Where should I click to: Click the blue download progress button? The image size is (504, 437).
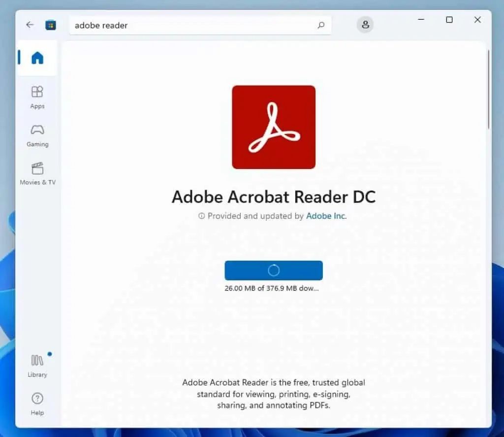click(x=274, y=270)
